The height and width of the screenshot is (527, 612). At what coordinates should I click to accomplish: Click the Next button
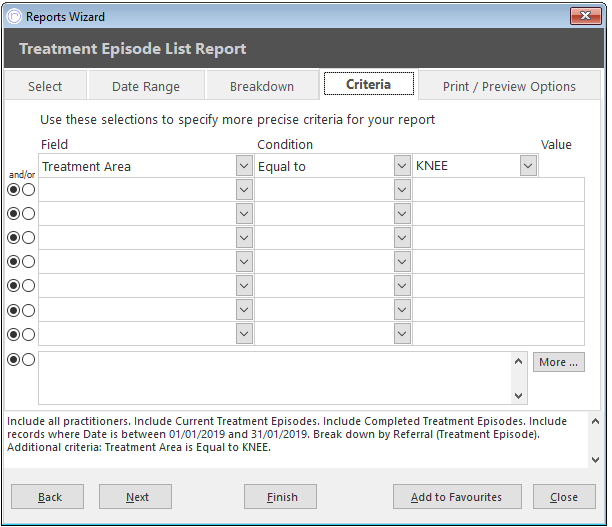[x=135, y=497]
